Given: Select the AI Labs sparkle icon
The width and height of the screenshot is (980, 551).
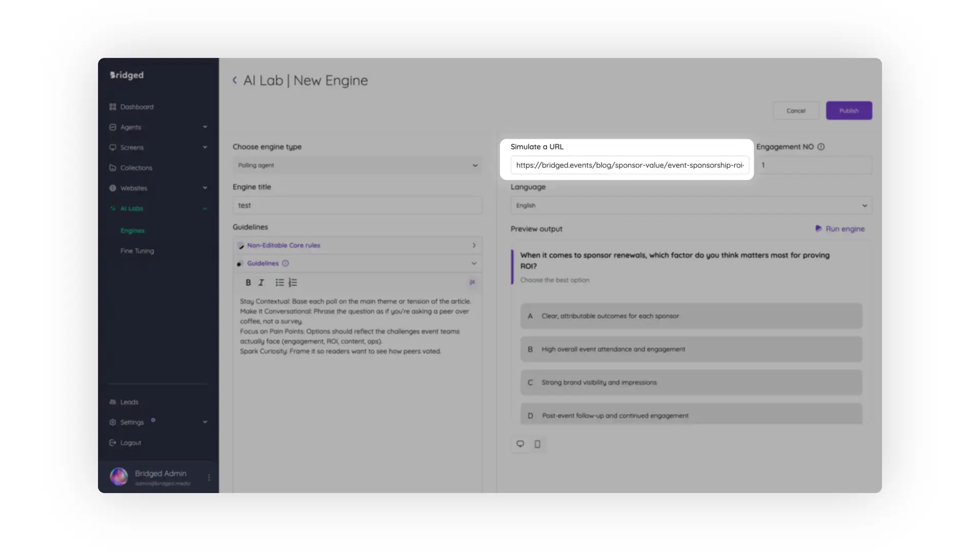Looking at the screenshot, I should click(x=113, y=208).
